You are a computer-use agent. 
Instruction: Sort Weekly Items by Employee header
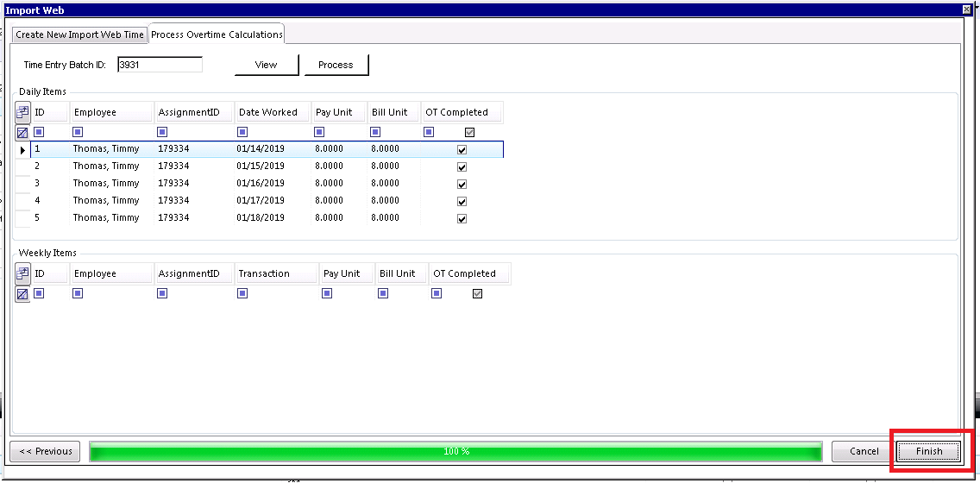[112, 273]
